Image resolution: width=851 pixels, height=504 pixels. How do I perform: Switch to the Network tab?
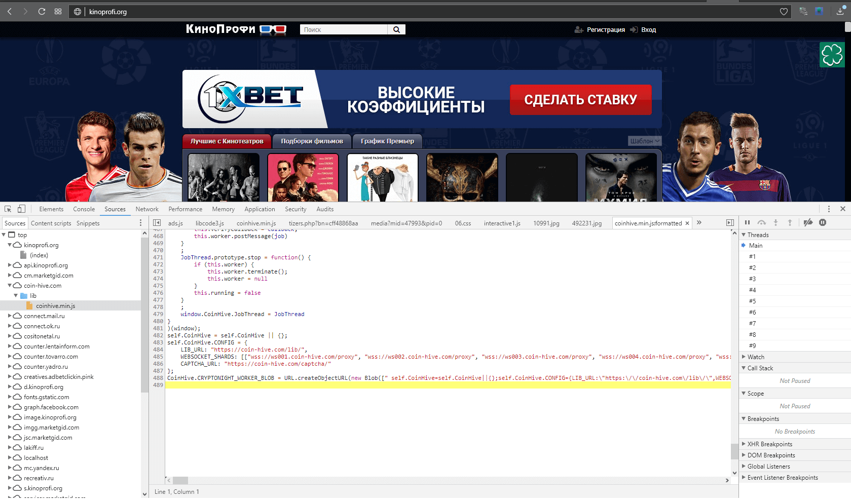click(x=147, y=209)
